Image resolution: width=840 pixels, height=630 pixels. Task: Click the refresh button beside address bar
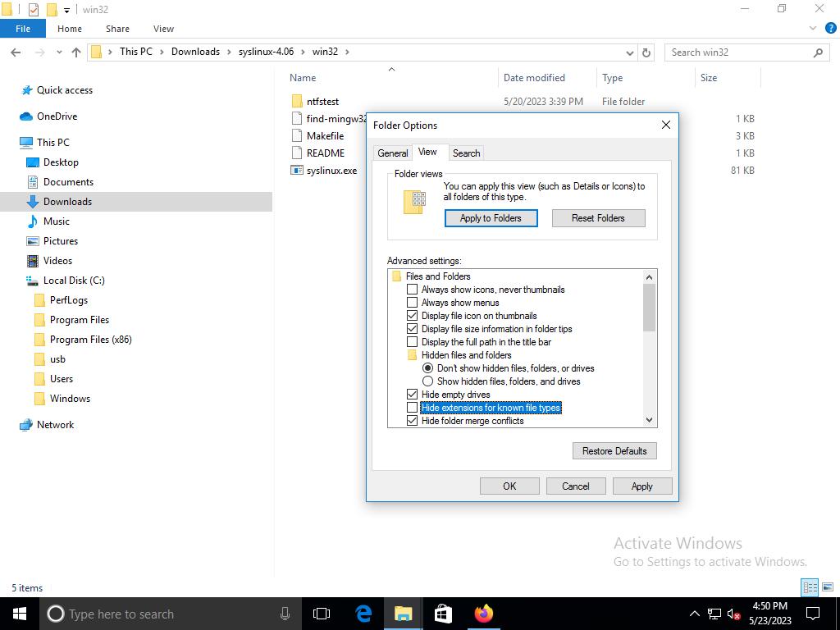tap(646, 52)
